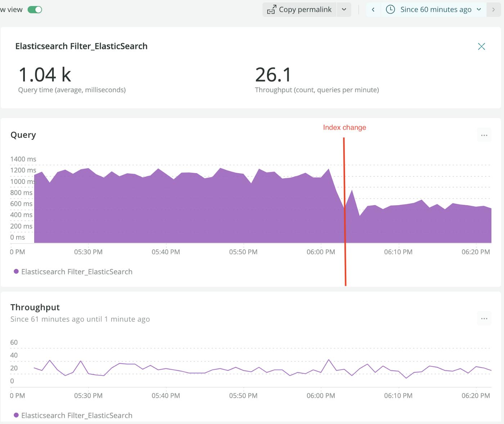The image size is (504, 424).
Task: Open the Query chart ellipsis menu
Action: [484, 135]
